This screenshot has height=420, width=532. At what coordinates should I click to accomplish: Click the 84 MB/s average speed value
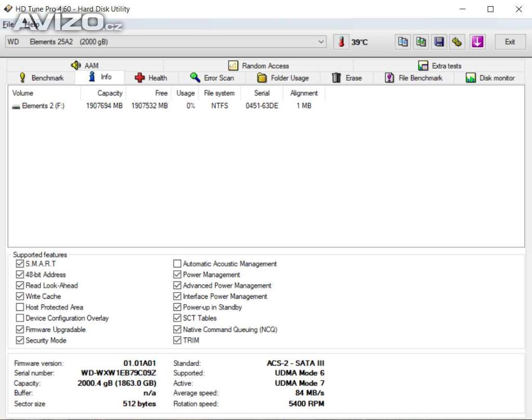pyautogui.click(x=310, y=393)
